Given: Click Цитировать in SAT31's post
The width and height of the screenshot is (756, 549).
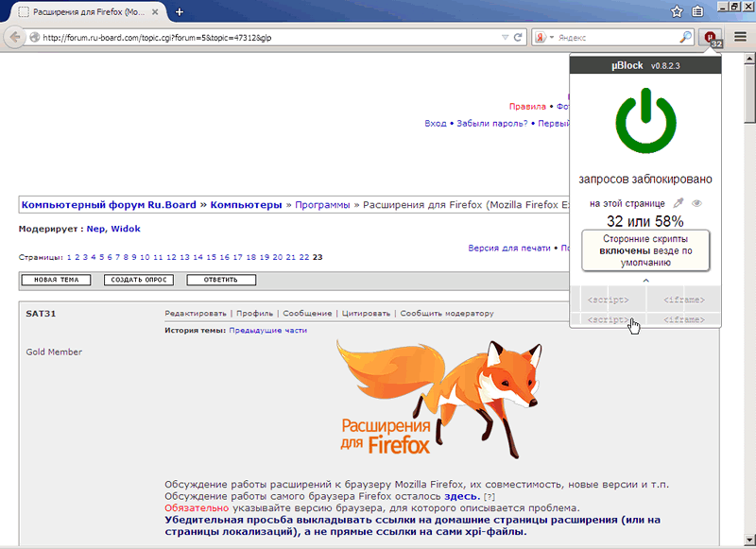Looking at the screenshot, I should coord(366,314).
